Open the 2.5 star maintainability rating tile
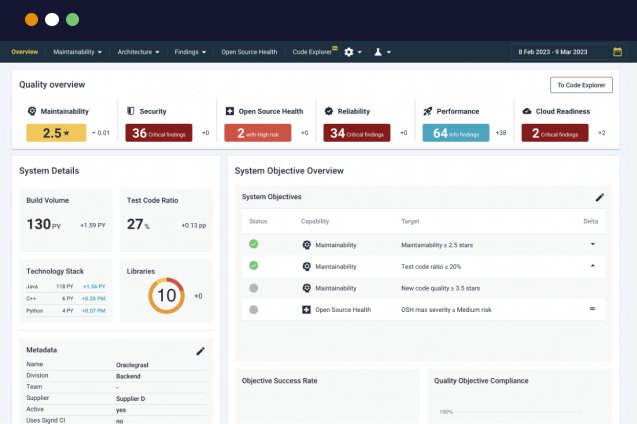 pos(56,133)
